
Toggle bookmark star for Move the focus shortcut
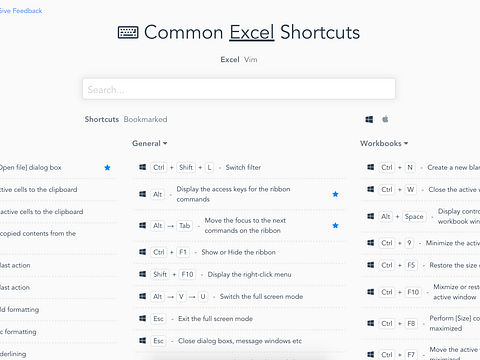(335, 225)
